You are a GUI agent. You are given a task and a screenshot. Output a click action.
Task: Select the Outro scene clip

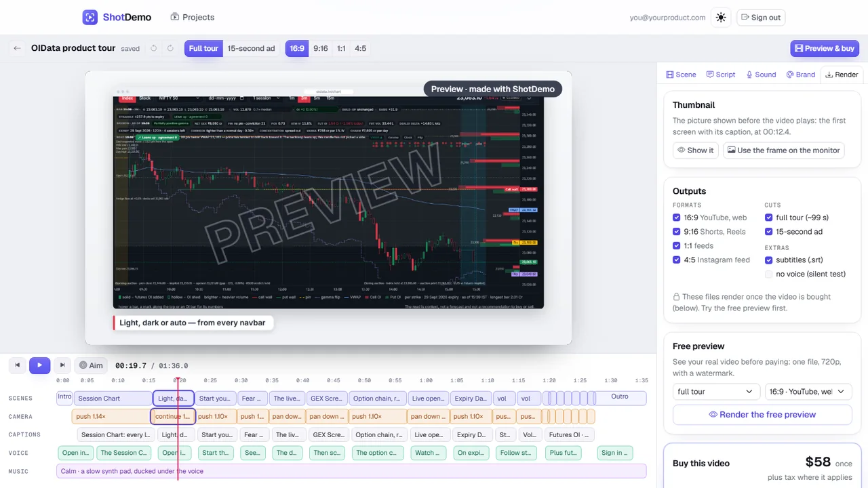tap(620, 398)
